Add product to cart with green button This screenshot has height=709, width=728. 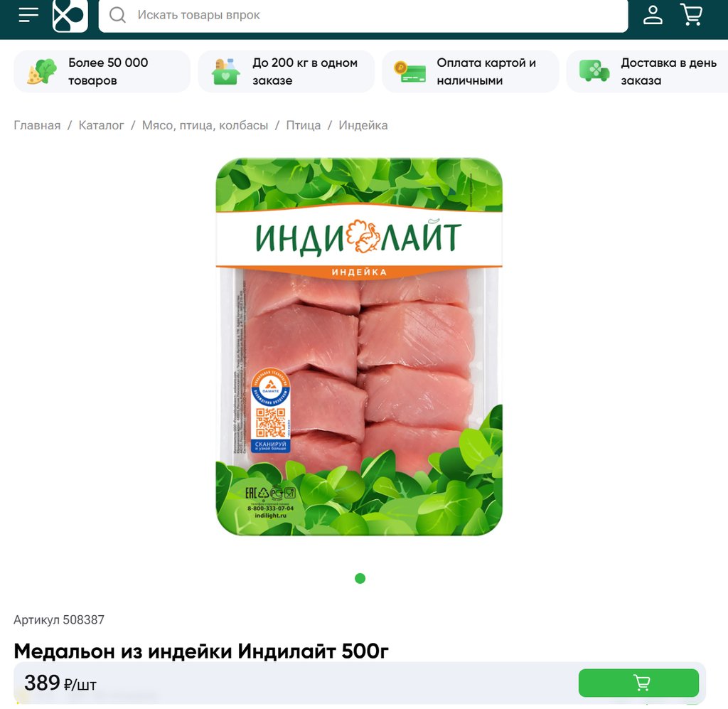pos(638,683)
